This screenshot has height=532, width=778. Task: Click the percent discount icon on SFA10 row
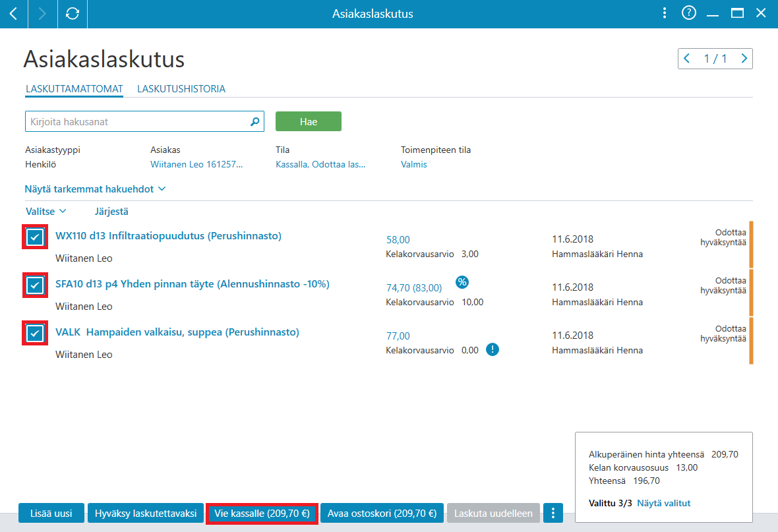462,282
